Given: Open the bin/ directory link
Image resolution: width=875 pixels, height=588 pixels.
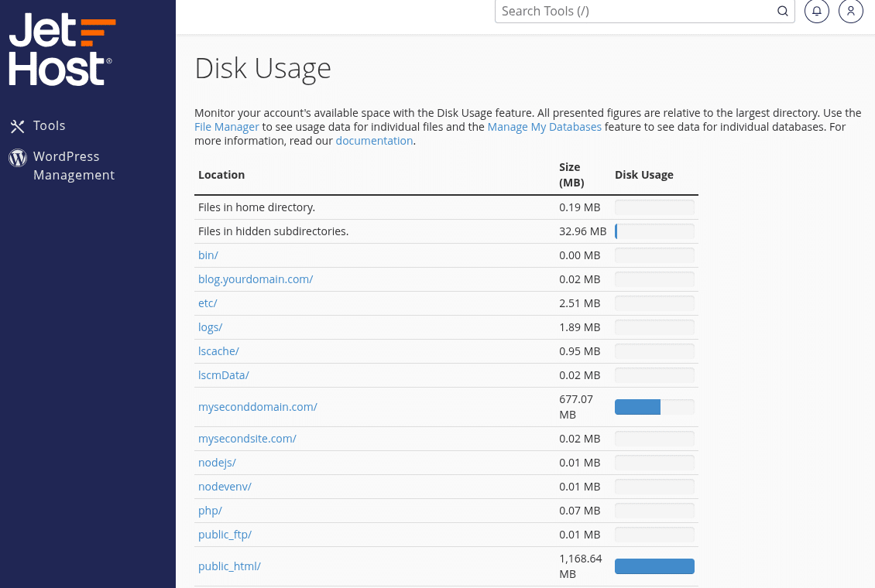Looking at the screenshot, I should [x=208, y=255].
